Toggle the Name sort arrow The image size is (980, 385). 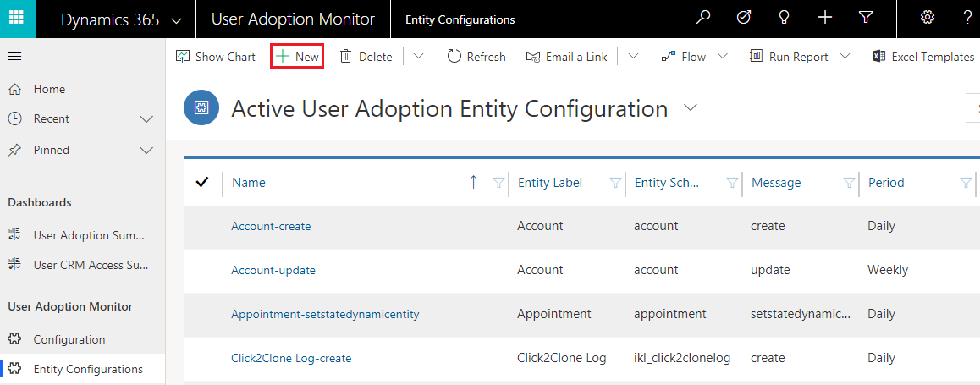pyautogui.click(x=473, y=183)
